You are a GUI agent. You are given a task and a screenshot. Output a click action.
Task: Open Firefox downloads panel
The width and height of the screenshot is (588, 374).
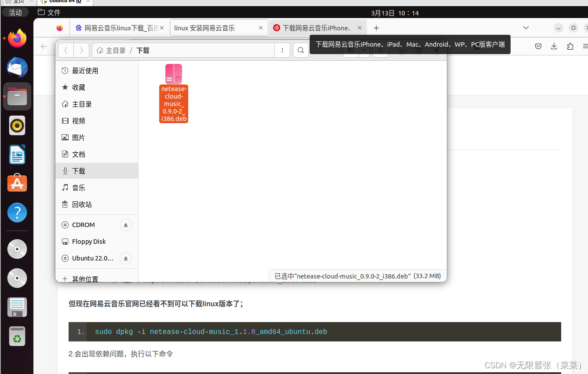[554, 46]
